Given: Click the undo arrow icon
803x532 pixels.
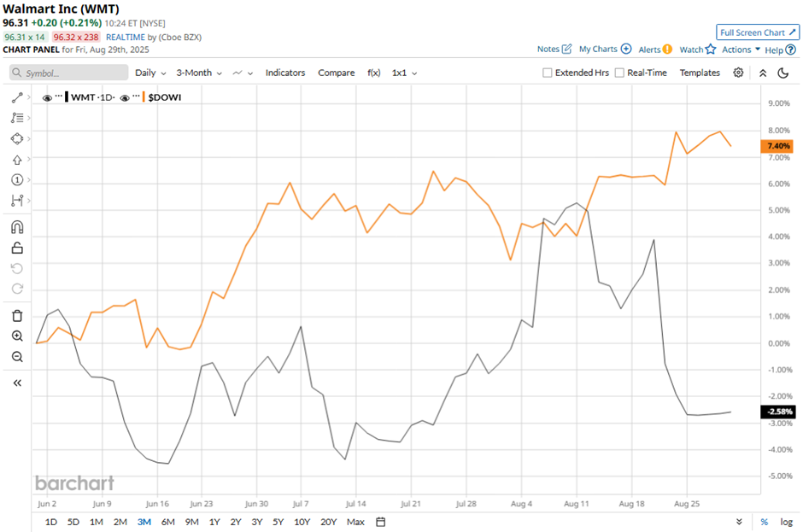Looking at the screenshot, I should tap(17, 268).
